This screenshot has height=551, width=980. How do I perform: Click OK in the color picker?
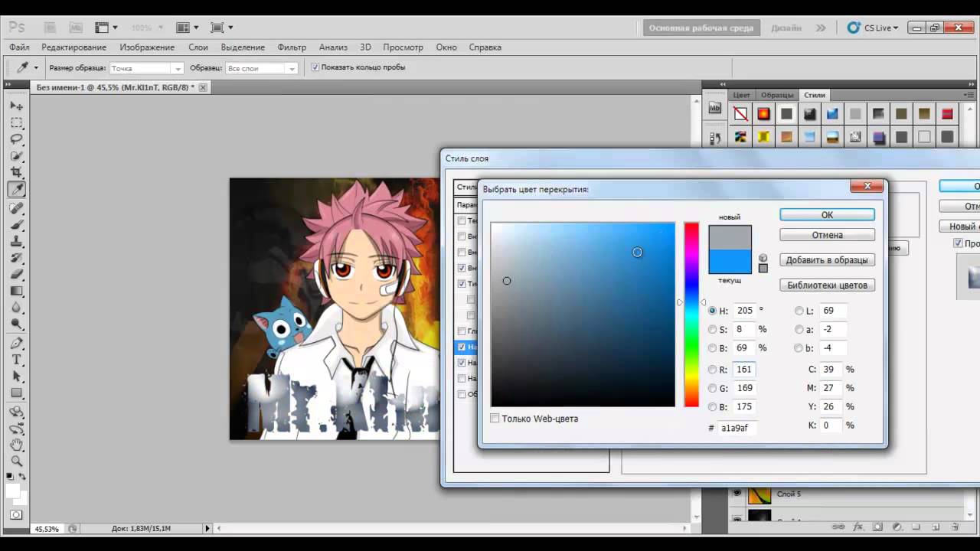point(827,215)
